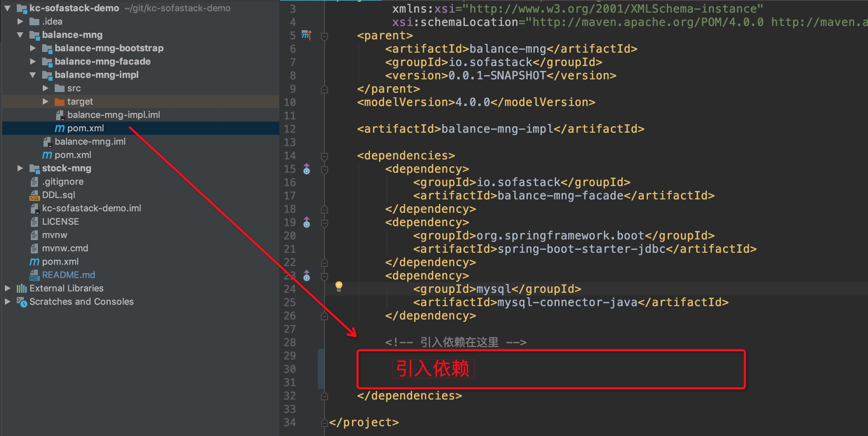
Task: Click the src folder icon
Action: 60,88
